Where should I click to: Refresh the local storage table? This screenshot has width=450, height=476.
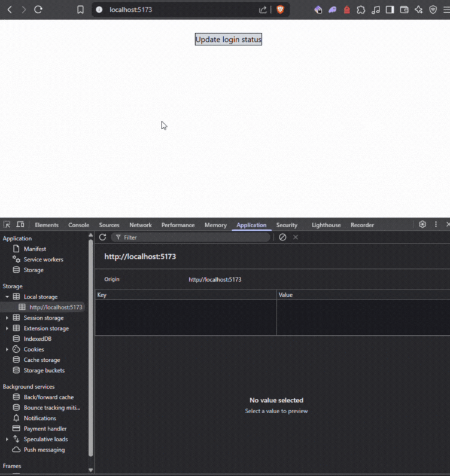pyautogui.click(x=102, y=237)
